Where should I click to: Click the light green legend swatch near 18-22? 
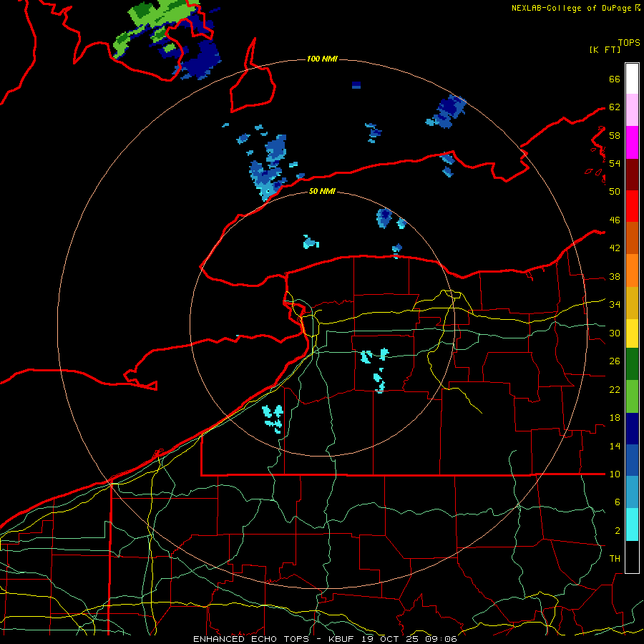(x=632, y=396)
